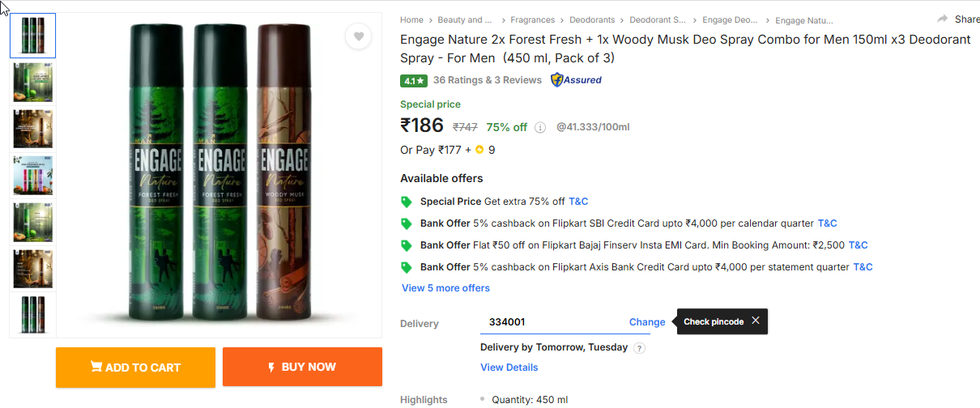This screenshot has height=408, width=980.
Task: Click the Flipkart Assured badge
Action: (x=576, y=80)
